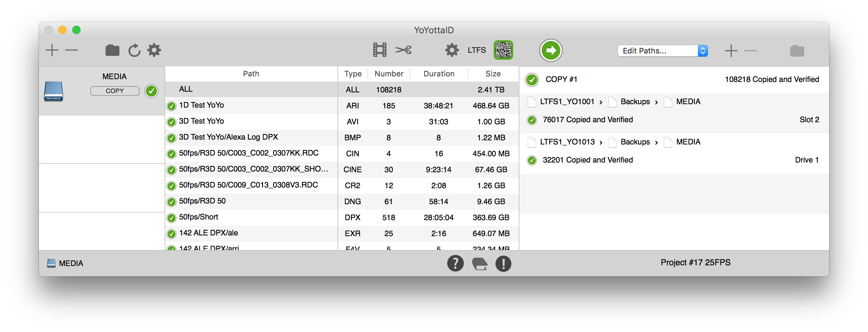Open help question mark icon
The width and height of the screenshot is (868, 332).
click(455, 263)
